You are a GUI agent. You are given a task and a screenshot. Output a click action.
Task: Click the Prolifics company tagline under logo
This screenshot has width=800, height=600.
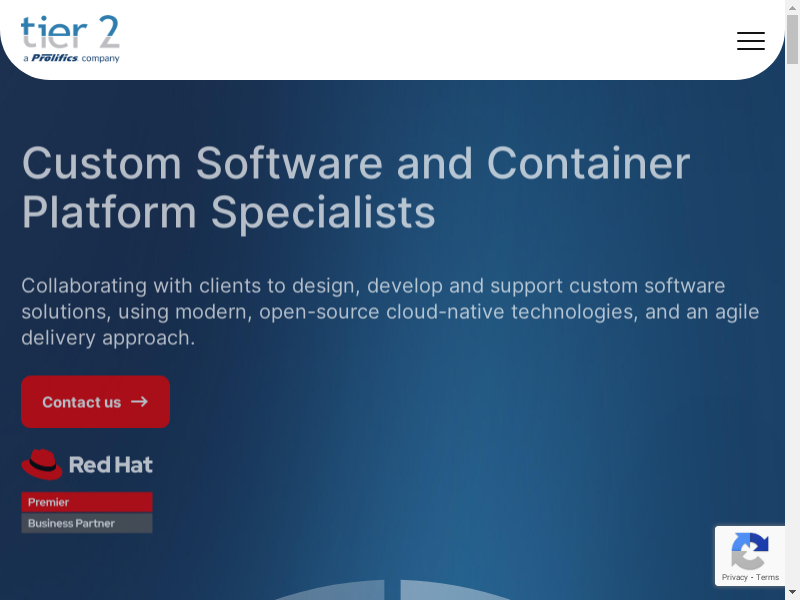(x=71, y=58)
